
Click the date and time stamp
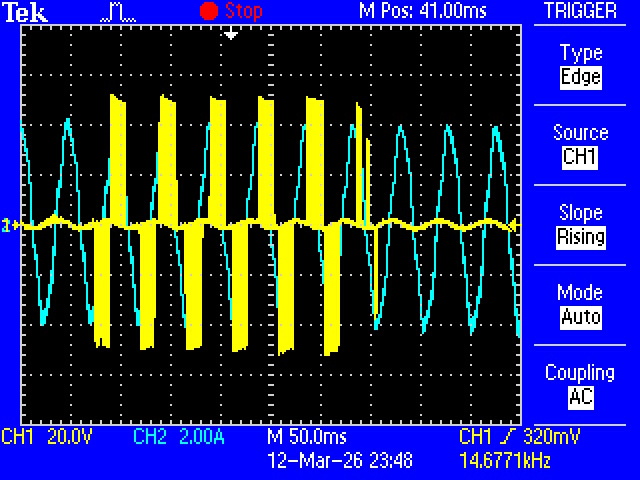(x=340, y=459)
